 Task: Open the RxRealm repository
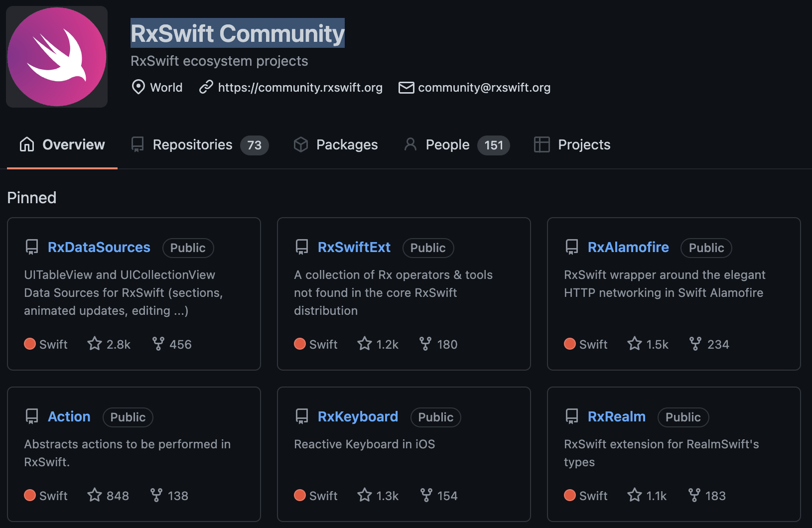point(617,416)
